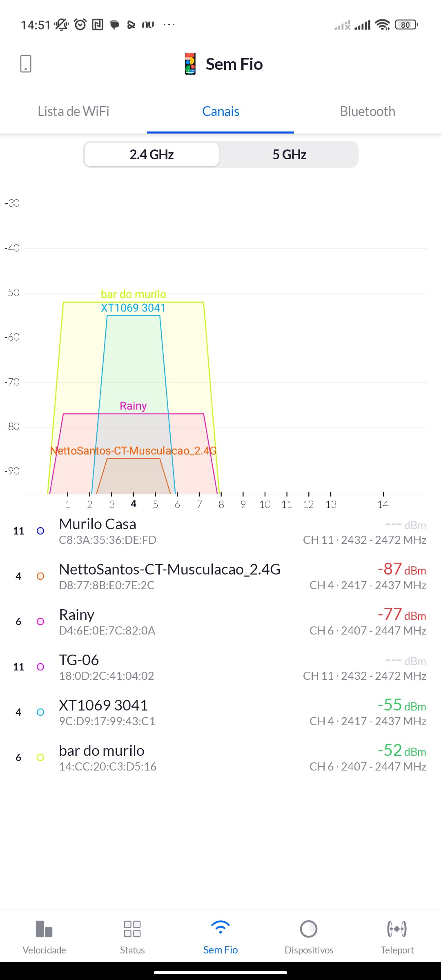Select the Canais tab
441x980 pixels.
tap(220, 111)
